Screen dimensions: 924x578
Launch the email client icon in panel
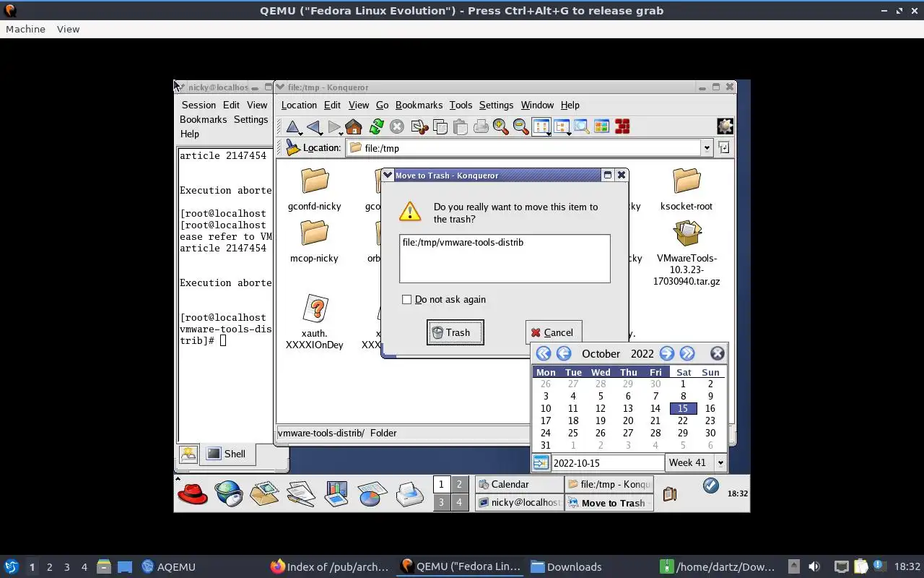click(264, 494)
